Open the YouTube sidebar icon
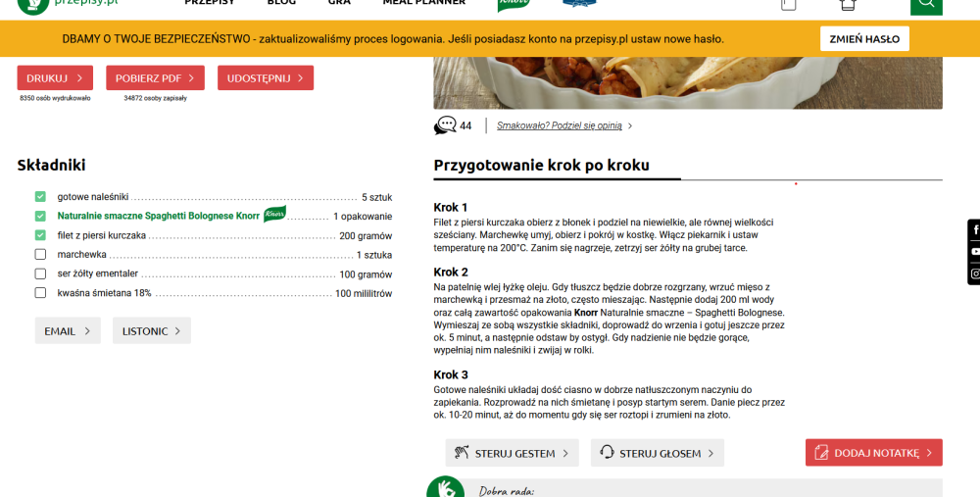The height and width of the screenshot is (497, 980). pyautogui.click(x=975, y=251)
